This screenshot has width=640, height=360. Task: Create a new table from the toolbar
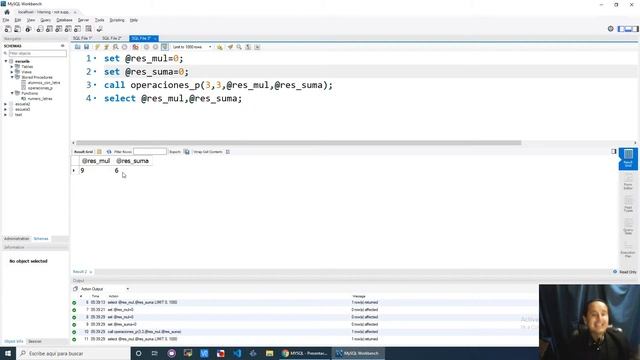(49, 29)
